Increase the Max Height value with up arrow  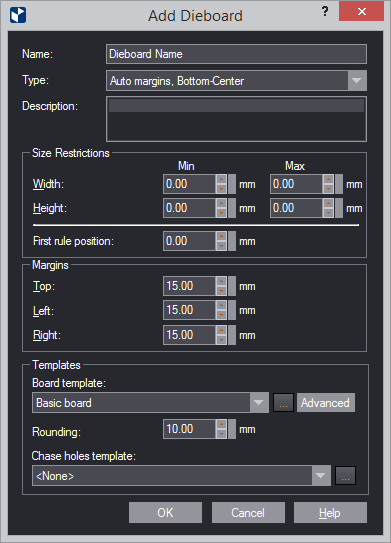[328, 203]
